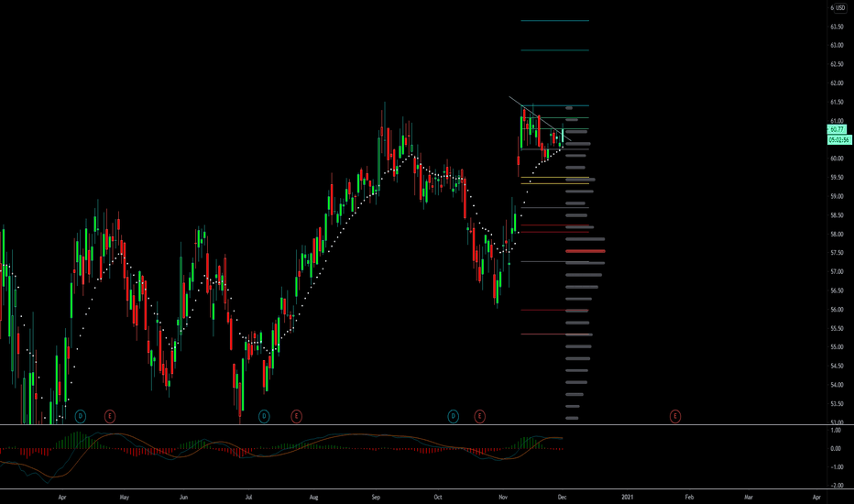This screenshot has height=504, width=854.
Task: Click the Jun label on the time axis
Action: [183, 497]
